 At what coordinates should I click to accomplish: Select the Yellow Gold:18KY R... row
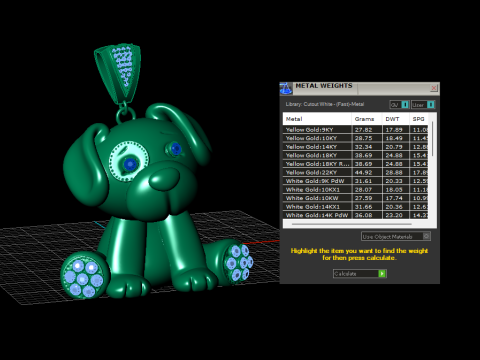pyautogui.click(x=356, y=164)
